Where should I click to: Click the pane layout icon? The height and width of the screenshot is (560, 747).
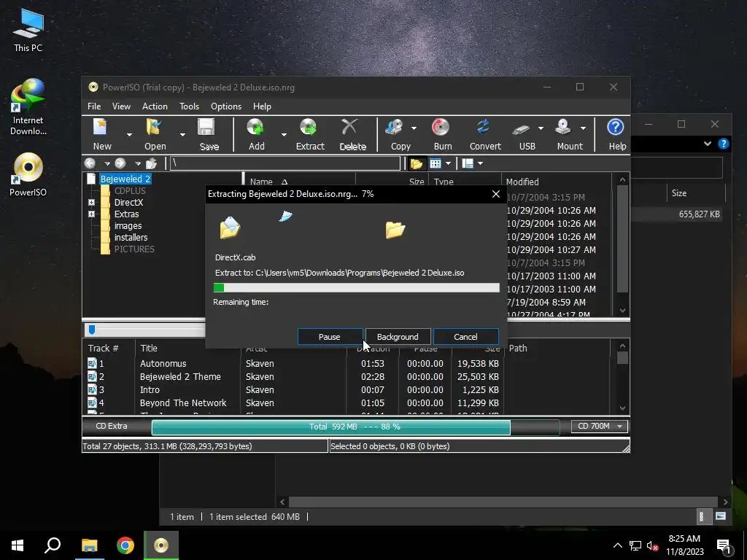[468, 164]
